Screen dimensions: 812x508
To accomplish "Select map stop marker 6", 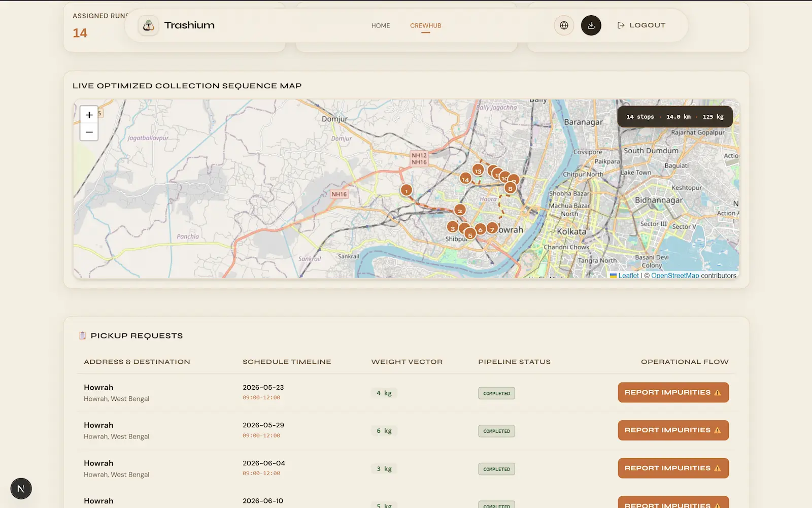I will (x=480, y=229).
